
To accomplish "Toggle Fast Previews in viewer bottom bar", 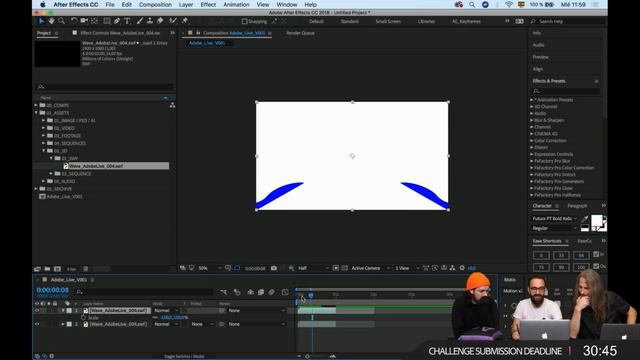I will [435, 268].
